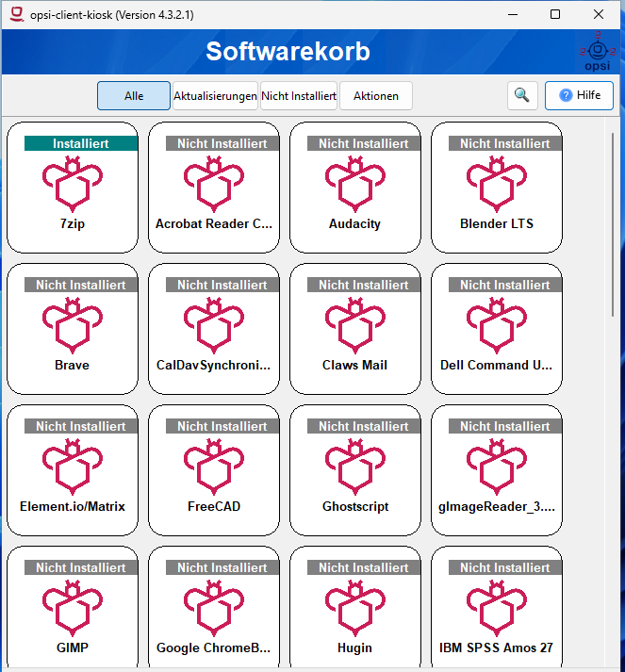The width and height of the screenshot is (625, 672).
Task: Click the vertical scrollbar thumb
Action: 613,225
